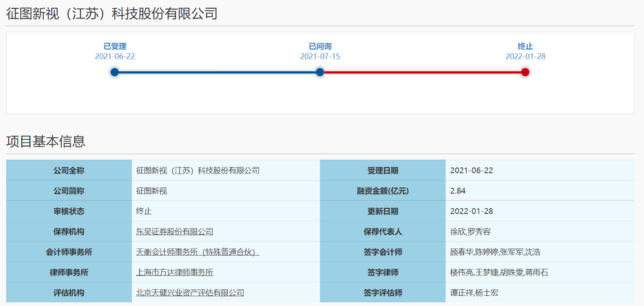Click the 2021-06-22 acceptance date value
The width and height of the screenshot is (644, 306).
tap(471, 170)
